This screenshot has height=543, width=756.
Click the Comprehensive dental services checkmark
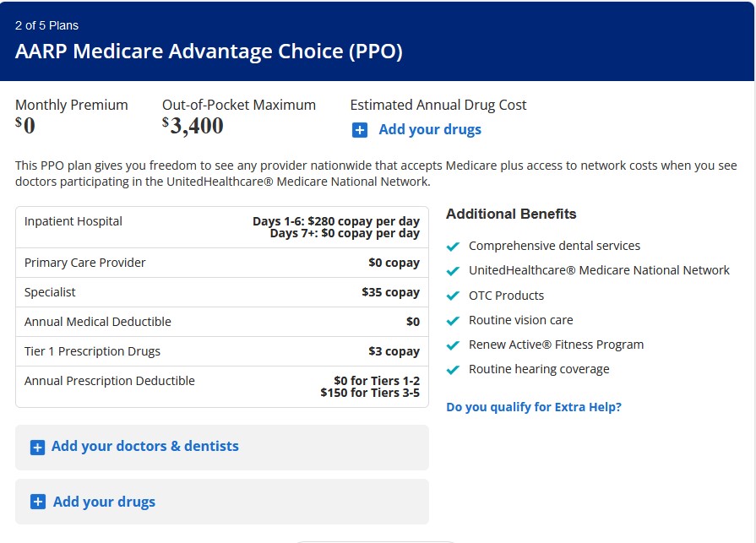453,247
